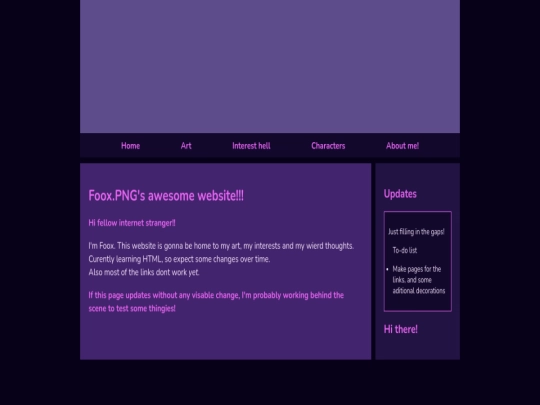Select the Characters navigation link
Screen dimensions: 540x405
[328, 146]
